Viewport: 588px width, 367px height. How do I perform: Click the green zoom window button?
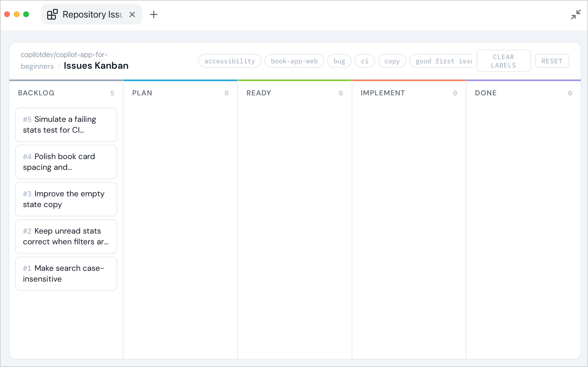click(26, 14)
